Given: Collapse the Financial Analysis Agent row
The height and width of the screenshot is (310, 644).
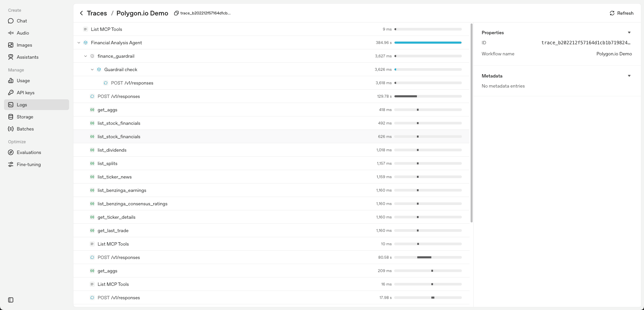Looking at the screenshot, I should pos(79,43).
